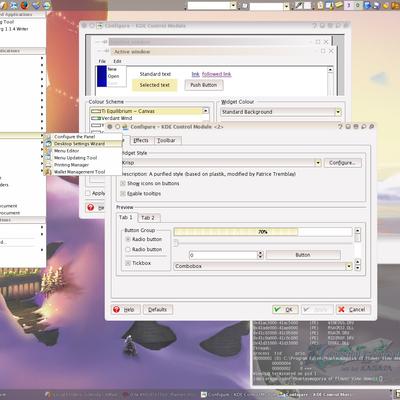Select the Menu Updating Tool entry
The width and height of the screenshot is (400, 400).
click(x=83, y=158)
